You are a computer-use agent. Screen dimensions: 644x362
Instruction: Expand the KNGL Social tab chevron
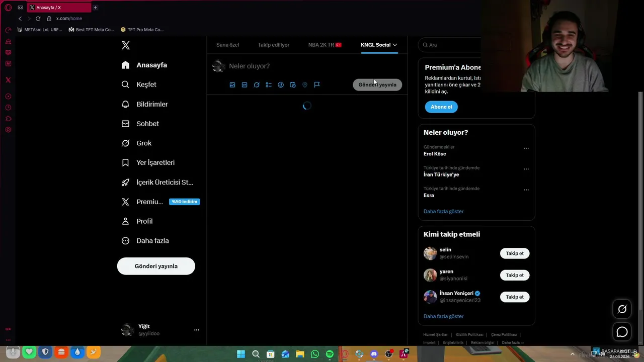click(395, 45)
